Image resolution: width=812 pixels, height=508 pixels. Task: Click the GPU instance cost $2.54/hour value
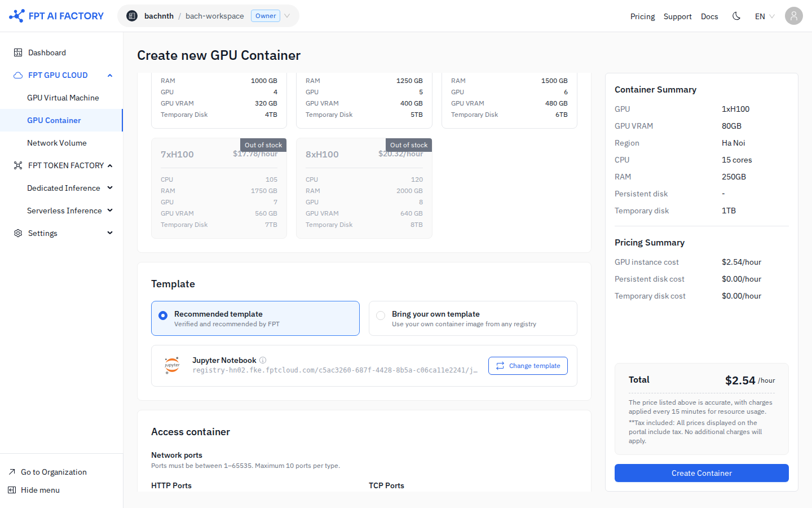[742, 262]
